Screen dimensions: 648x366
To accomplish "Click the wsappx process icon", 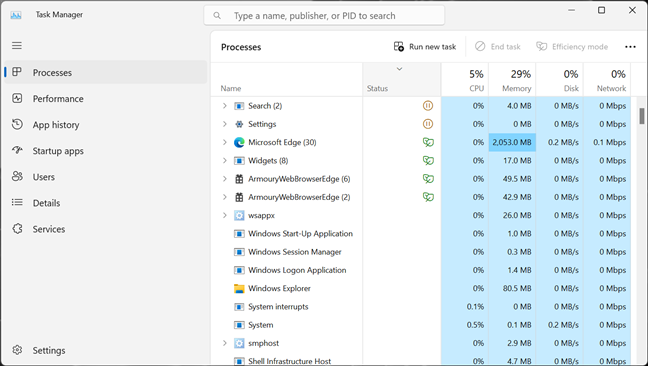I will click(239, 215).
